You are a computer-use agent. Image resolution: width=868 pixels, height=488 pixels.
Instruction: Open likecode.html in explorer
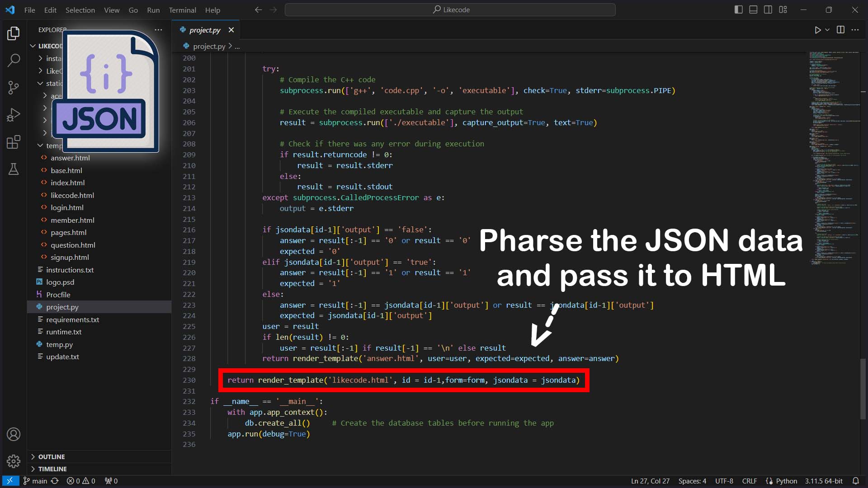click(72, 195)
